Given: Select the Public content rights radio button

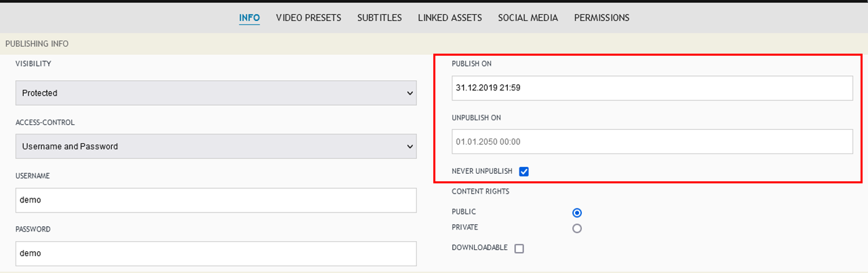Looking at the screenshot, I should coord(577,213).
